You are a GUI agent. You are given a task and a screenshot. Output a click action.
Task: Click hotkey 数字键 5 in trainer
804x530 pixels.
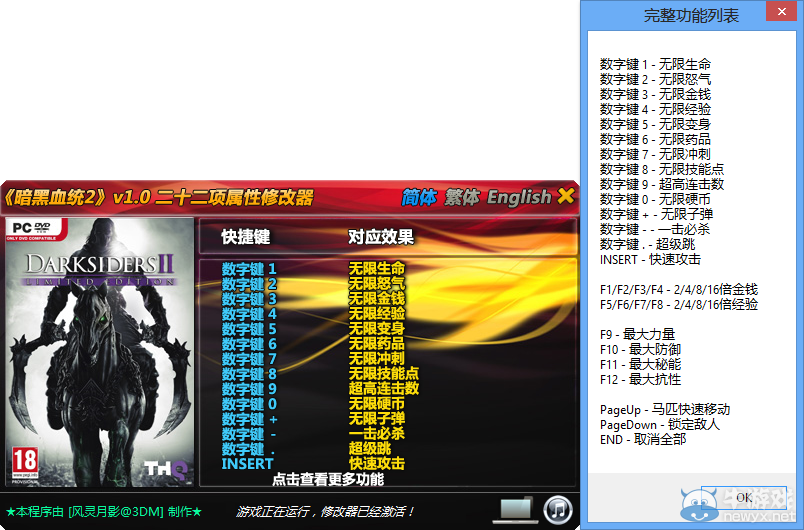249,328
